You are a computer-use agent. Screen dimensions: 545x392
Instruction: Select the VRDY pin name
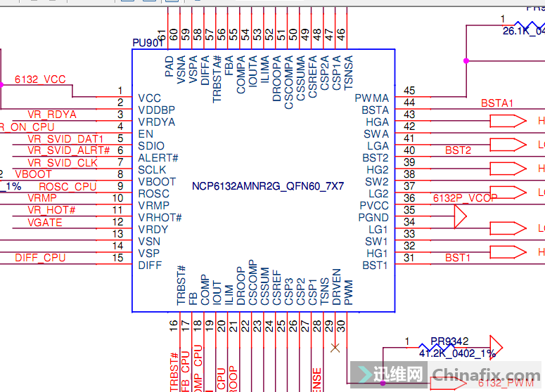(x=153, y=230)
